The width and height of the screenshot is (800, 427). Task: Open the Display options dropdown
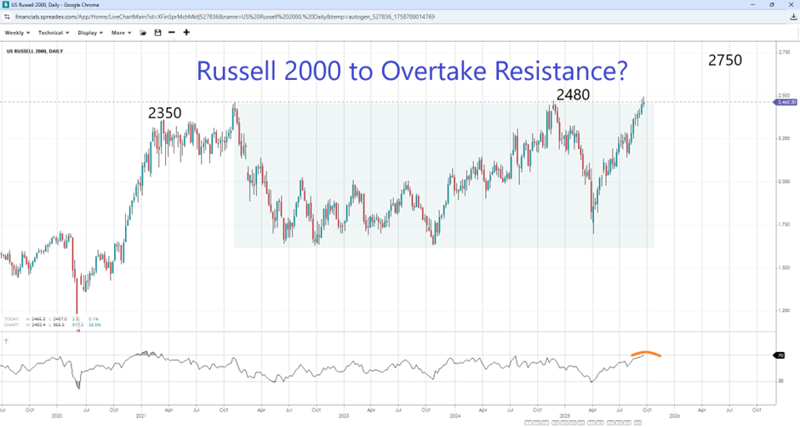pyautogui.click(x=90, y=32)
